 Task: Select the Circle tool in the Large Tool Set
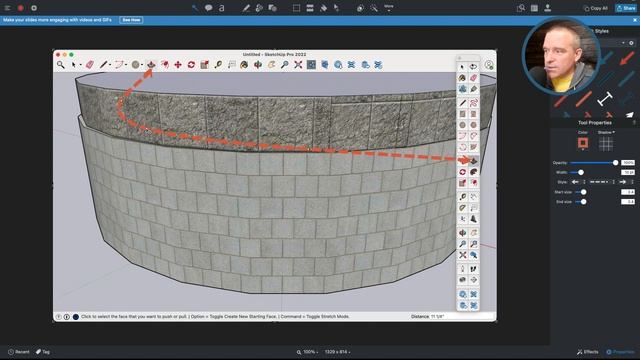tap(462, 125)
